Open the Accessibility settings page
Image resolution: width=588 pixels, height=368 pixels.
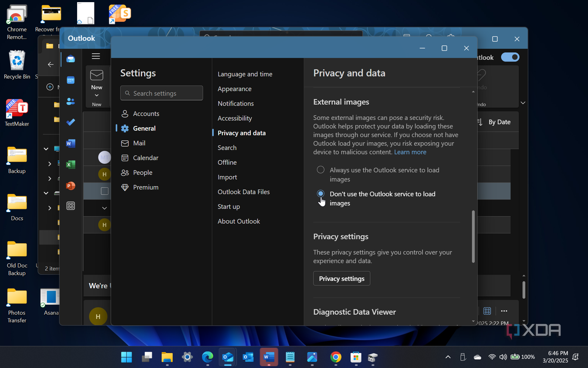pos(235,118)
